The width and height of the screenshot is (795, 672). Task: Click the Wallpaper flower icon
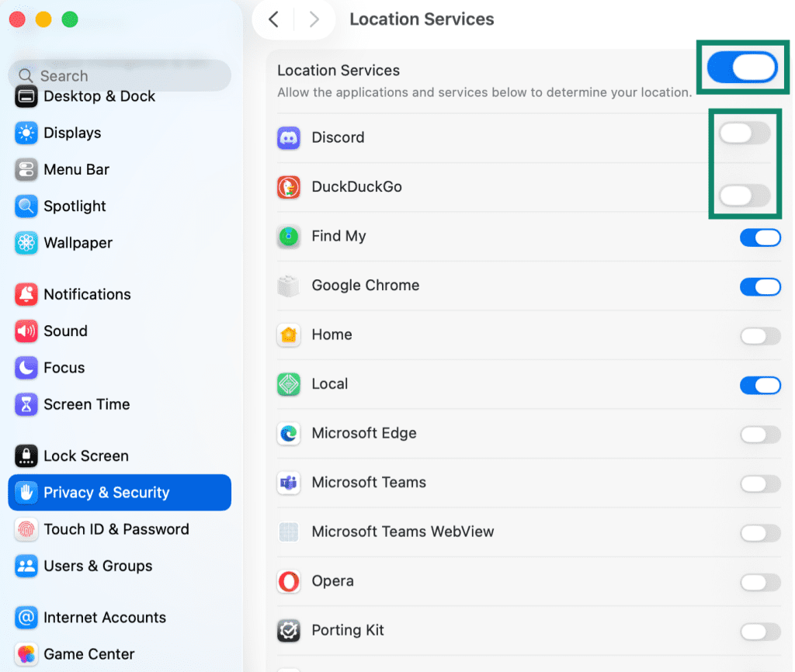[26, 243]
